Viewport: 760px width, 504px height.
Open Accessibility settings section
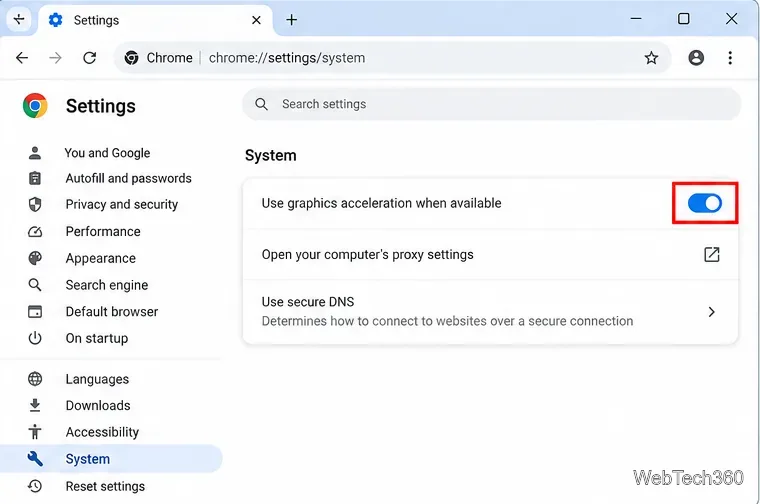pyautogui.click(x=102, y=432)
